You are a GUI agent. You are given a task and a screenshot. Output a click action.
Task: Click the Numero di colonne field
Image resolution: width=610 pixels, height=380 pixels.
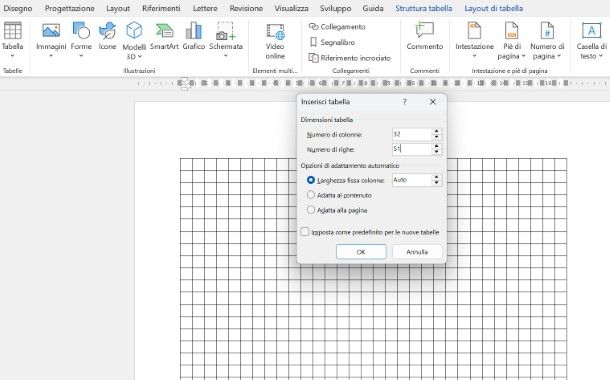(x=412, y=134)
